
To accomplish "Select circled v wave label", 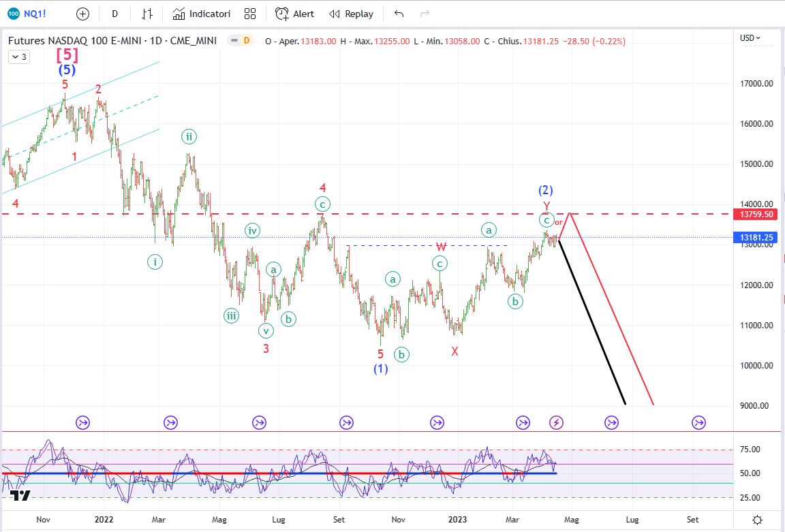I will (266, 331).
